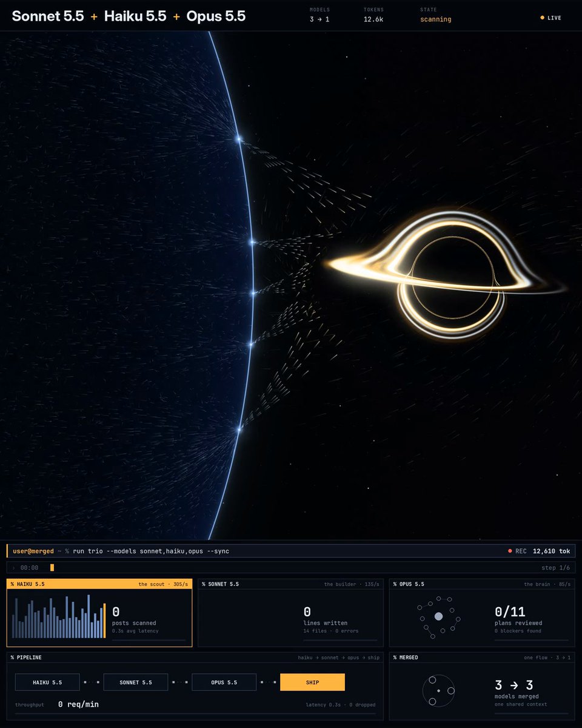Click the 'posts scanned' counter
Image resolution: width=582 pixels, height=728 pixels.
[134, 623]
